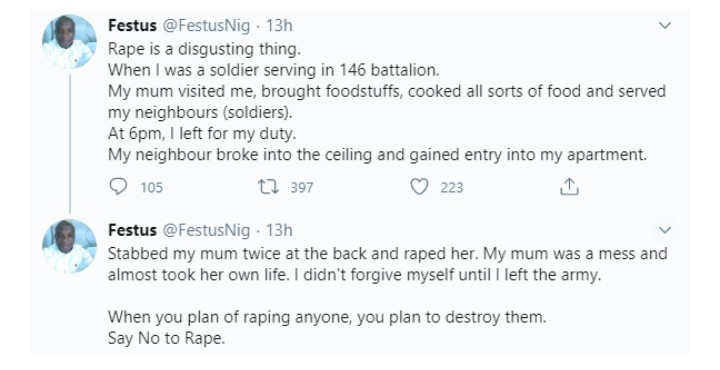The width and height of the screenshot is (720, 370).
Task: Click the reply icon on first tweet
Action: pyautogui.click(x=118, y=187)
